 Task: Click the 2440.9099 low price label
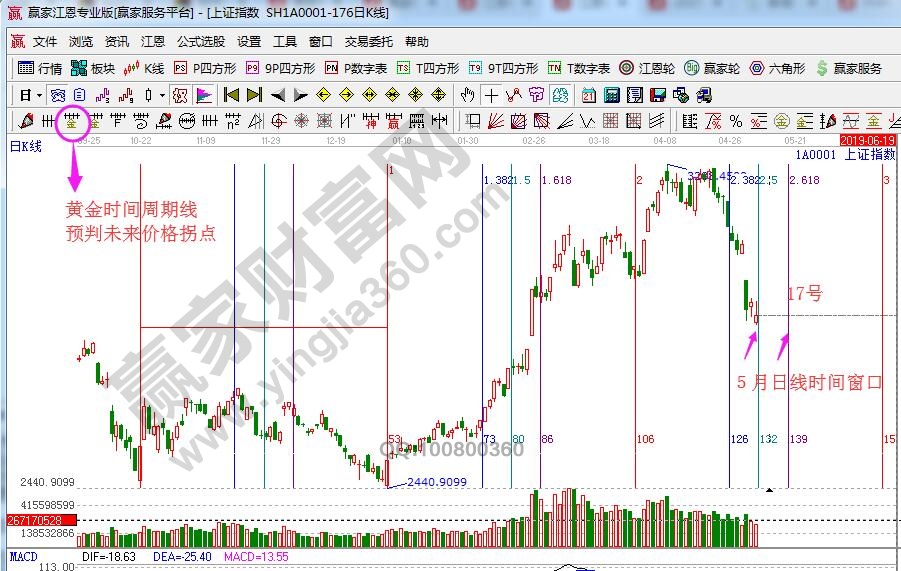point(438,482)
